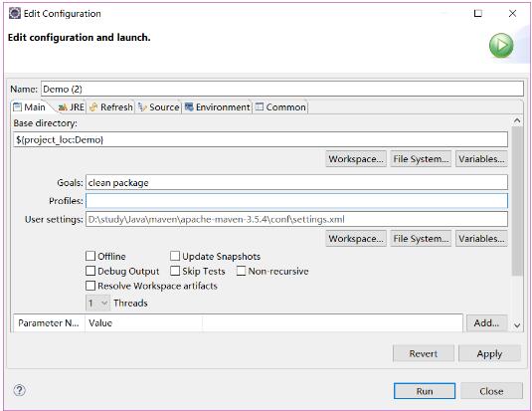Image resolution: width=532 pixels, height=411 pixels.
Task: Toggle the Debug Output checkbox
Action: [90, 271]
